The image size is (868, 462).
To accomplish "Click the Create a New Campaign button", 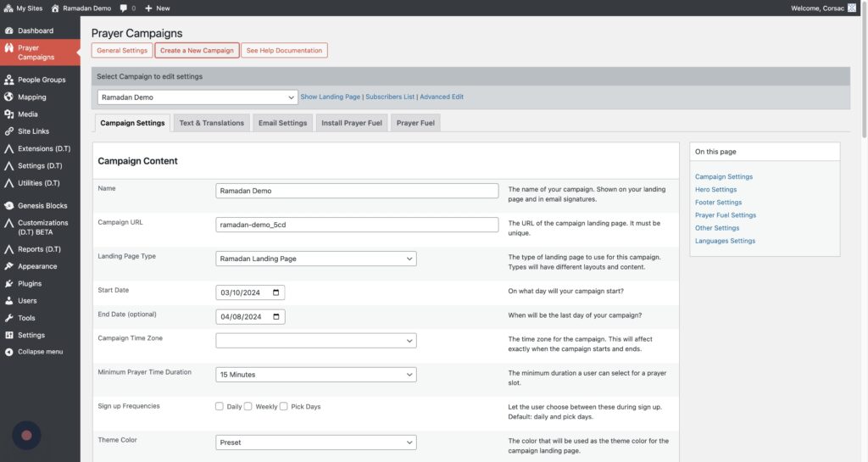I will [x=197, y=50].
